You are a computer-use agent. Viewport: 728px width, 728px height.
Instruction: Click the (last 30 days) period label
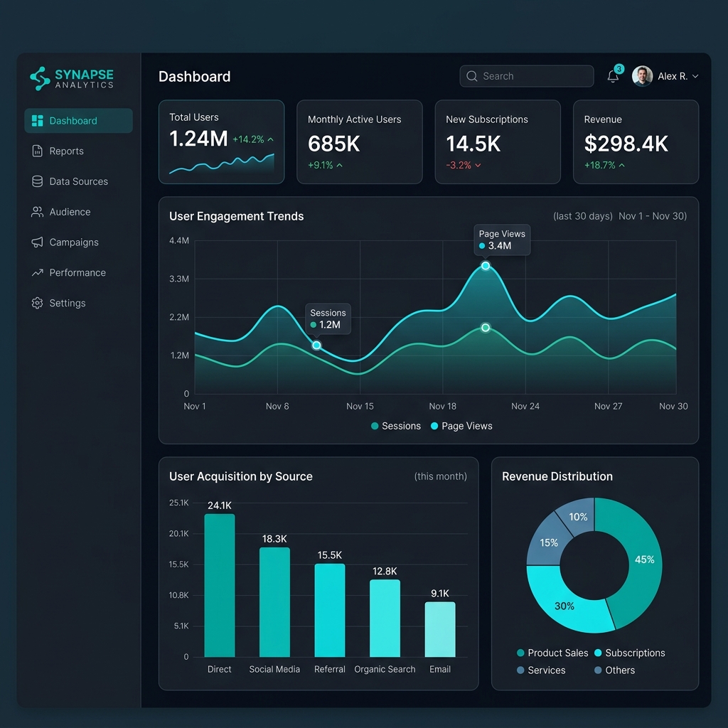pyautogui.click(x=583, y=216)
